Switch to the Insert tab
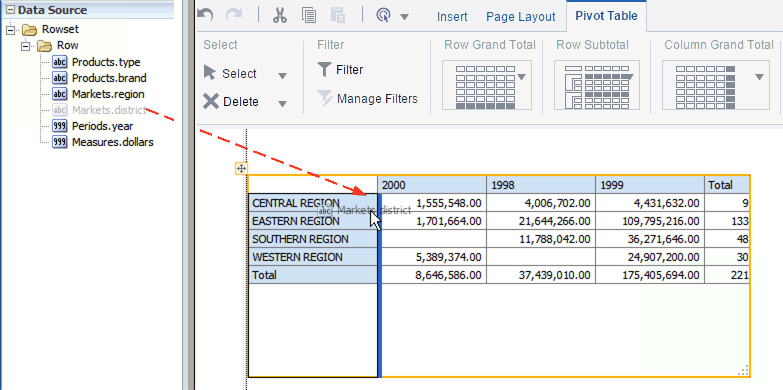This screenshot has height=390, width=783. [452, 16]
